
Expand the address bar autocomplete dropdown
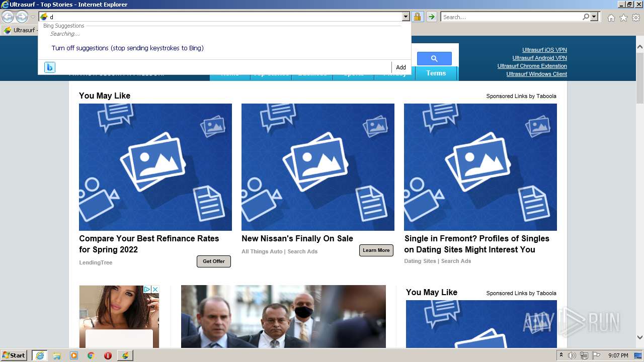coord(406,17)
